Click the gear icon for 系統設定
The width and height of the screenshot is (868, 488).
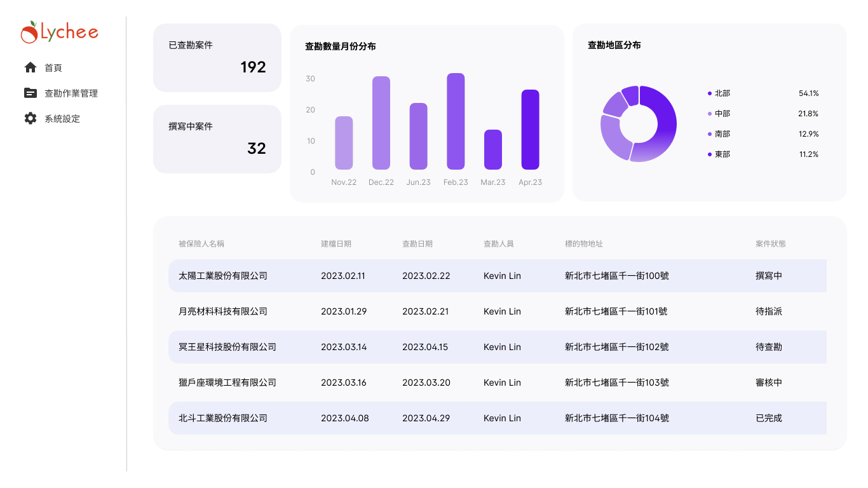click(31, 118)
